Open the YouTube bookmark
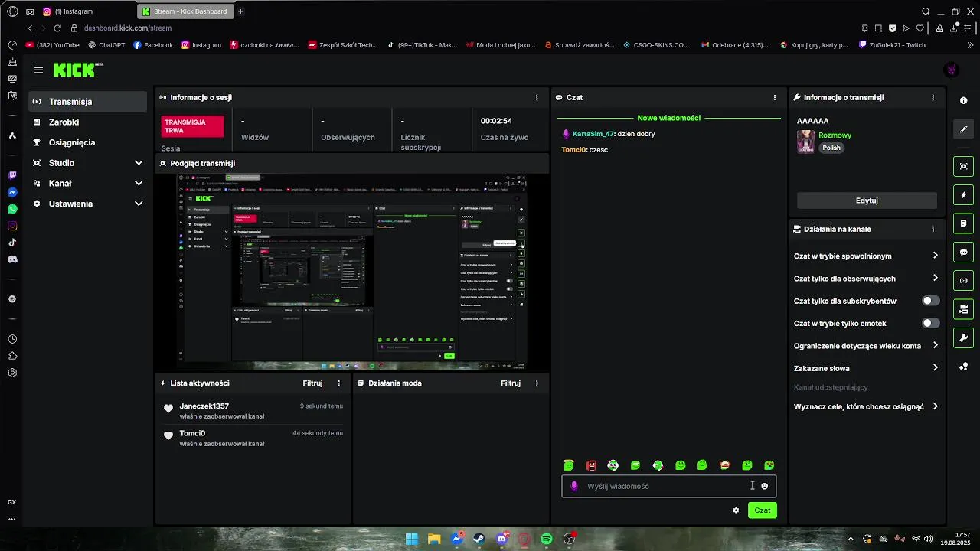Screen dimensions: 980x551 (x=53, y=45)
